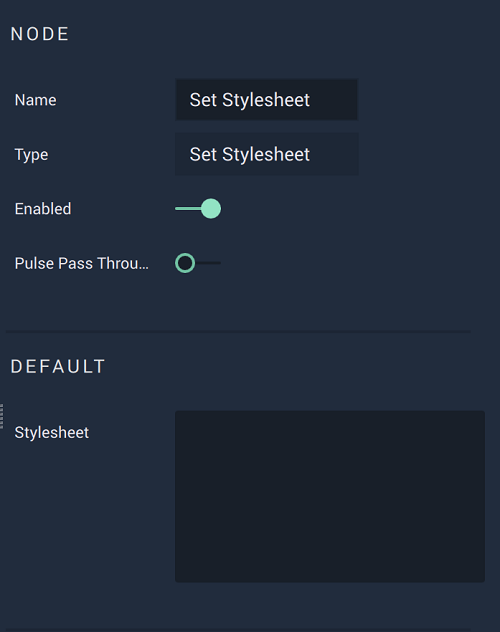Click inside the empty Stylesheet text area

[330, 496]
